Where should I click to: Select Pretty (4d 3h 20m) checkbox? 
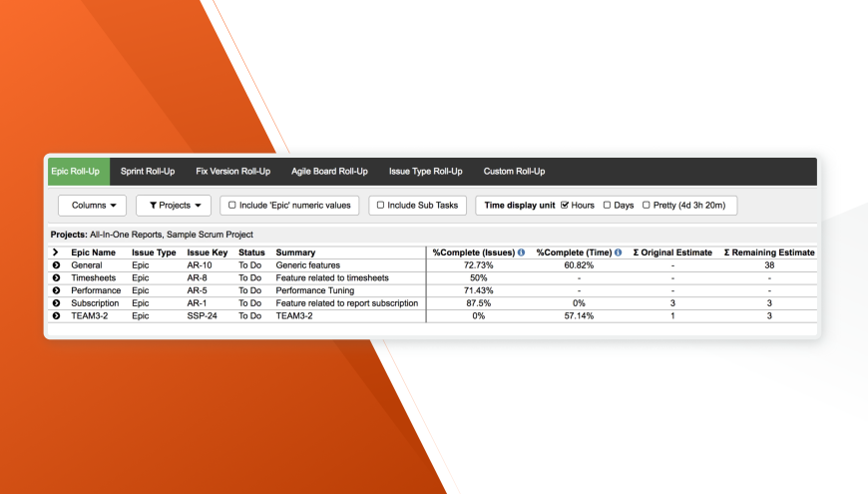tap(647, 205)
